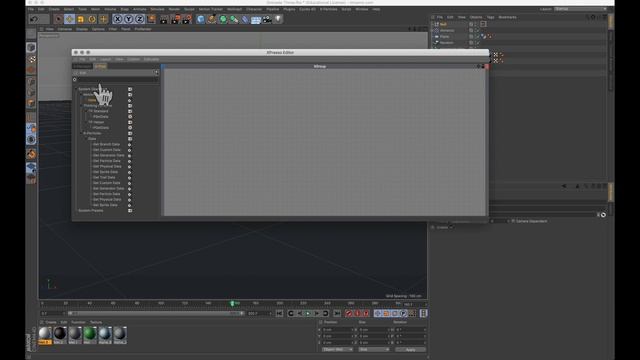The image size is (640, 360).
Task: Open the MoGraph menu
Action: 234,9
